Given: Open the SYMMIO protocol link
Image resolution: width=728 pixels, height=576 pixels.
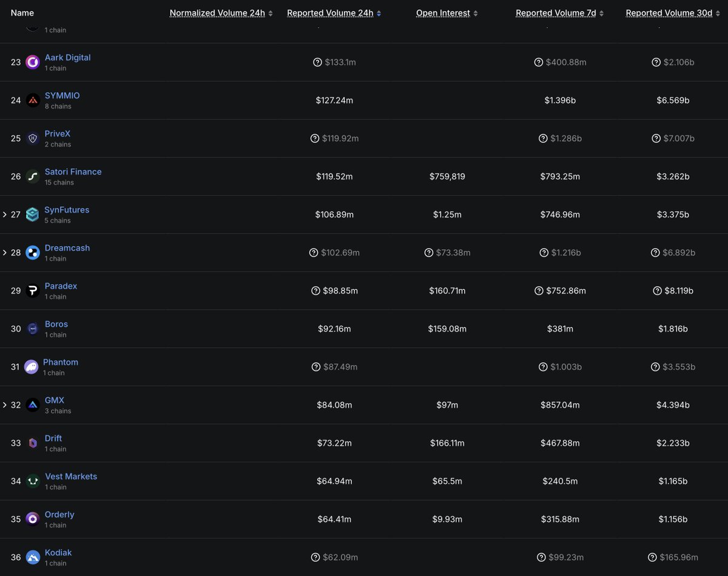Looking at the screenshot, I should 62,96.
